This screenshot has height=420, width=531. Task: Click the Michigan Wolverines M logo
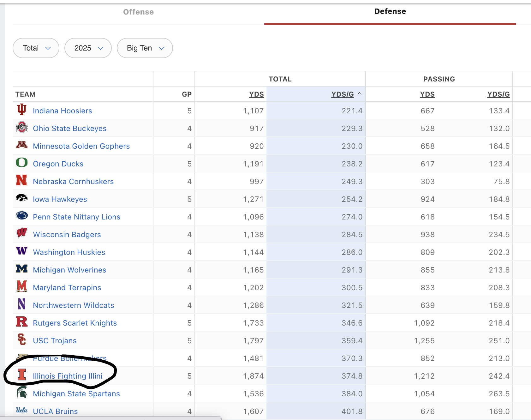(21, 268)
